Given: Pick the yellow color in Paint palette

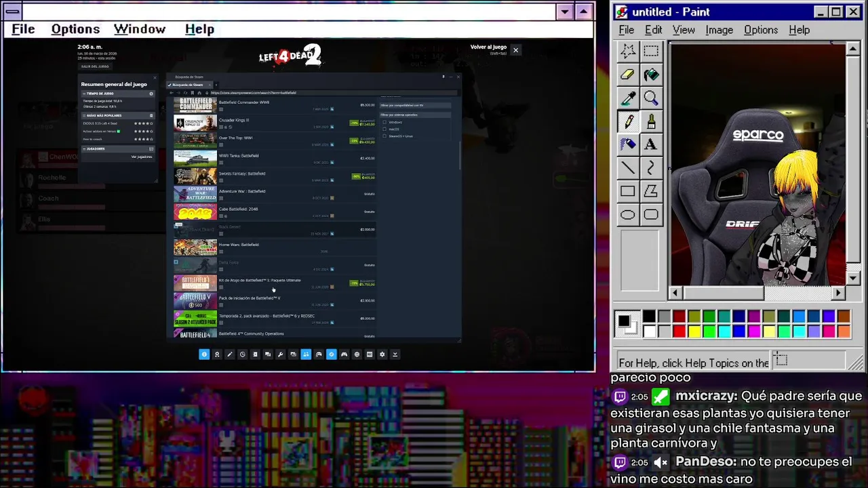Looking at the screenshot, I should (x=694, y=331).
